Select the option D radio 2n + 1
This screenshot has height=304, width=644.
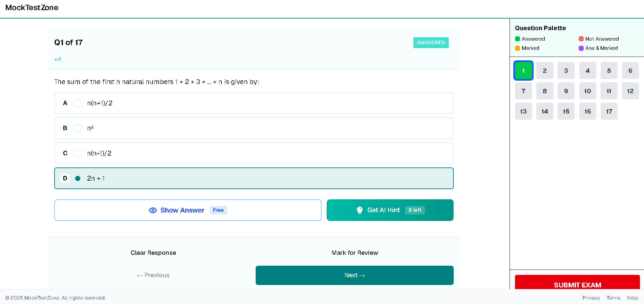click(x=78, y=178)
